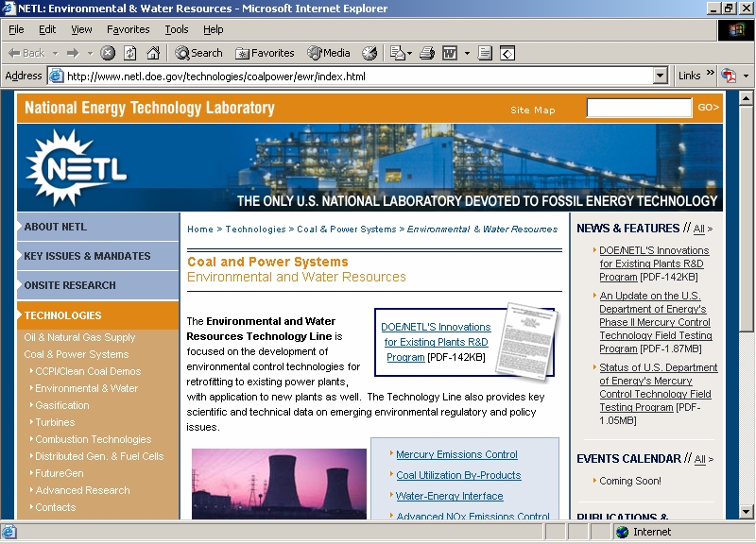Select the CCPI/Clean Coal Demos link
Screen dimensions: 756x544
(88, 371)
